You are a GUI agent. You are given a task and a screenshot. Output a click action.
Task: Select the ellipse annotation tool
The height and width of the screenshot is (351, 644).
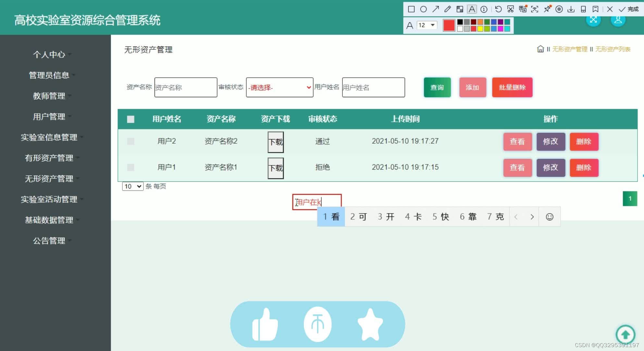[423, 9]
